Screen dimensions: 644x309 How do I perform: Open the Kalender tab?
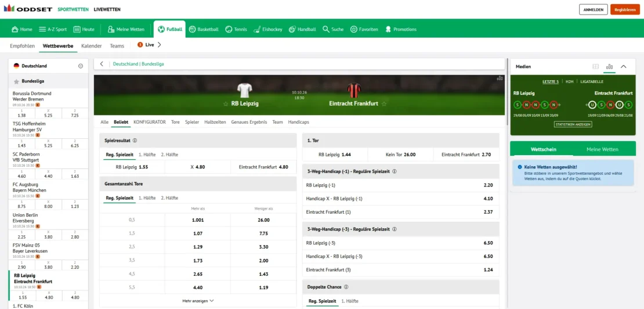point(91,46)
